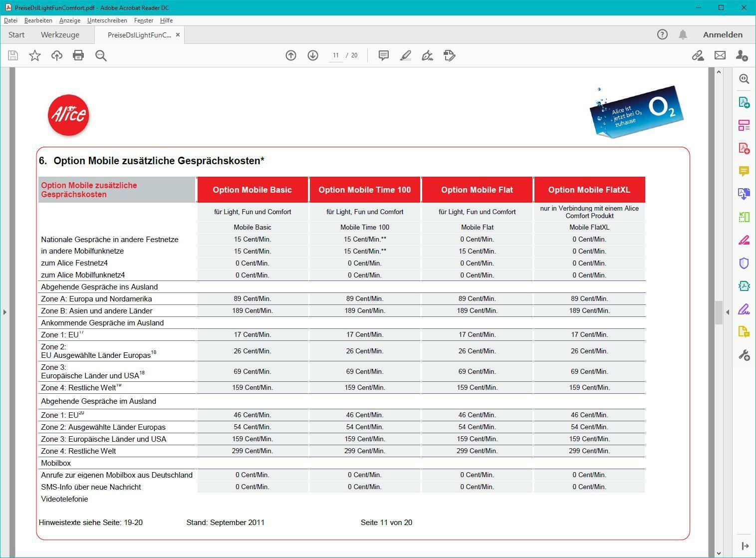Expand the left navigation pane arrow
The height and width of the screenshot is (558, 756).
(x=4, y=312)
